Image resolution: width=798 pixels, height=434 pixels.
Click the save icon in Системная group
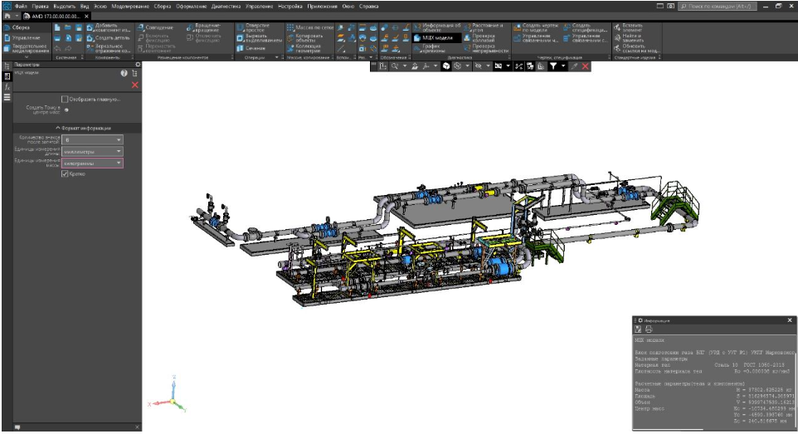79,27
